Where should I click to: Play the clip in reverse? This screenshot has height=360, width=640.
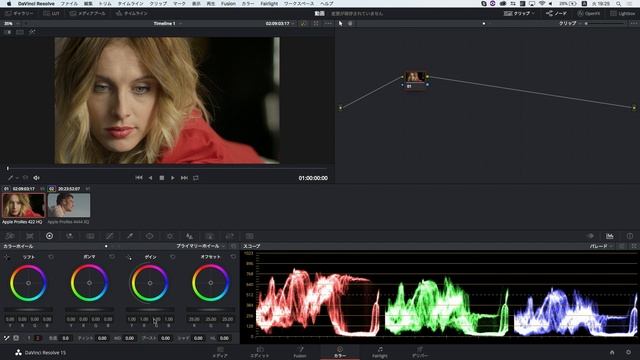(x=150, y=178)
